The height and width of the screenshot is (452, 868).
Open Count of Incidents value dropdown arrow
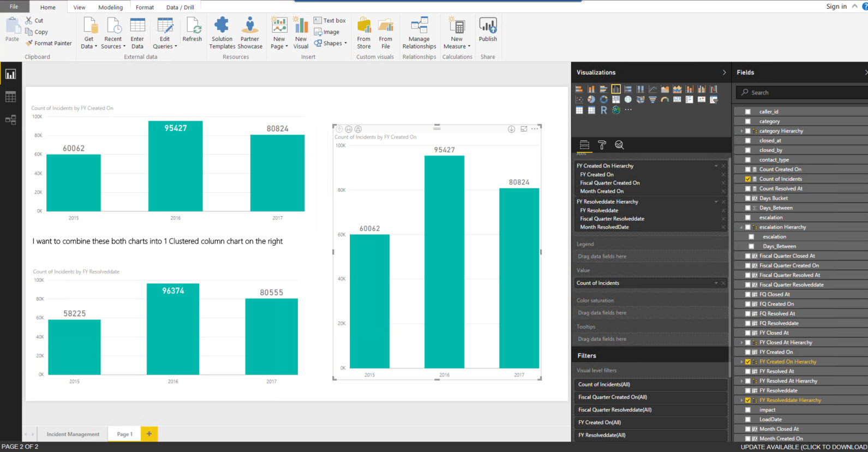click(716, 283)
